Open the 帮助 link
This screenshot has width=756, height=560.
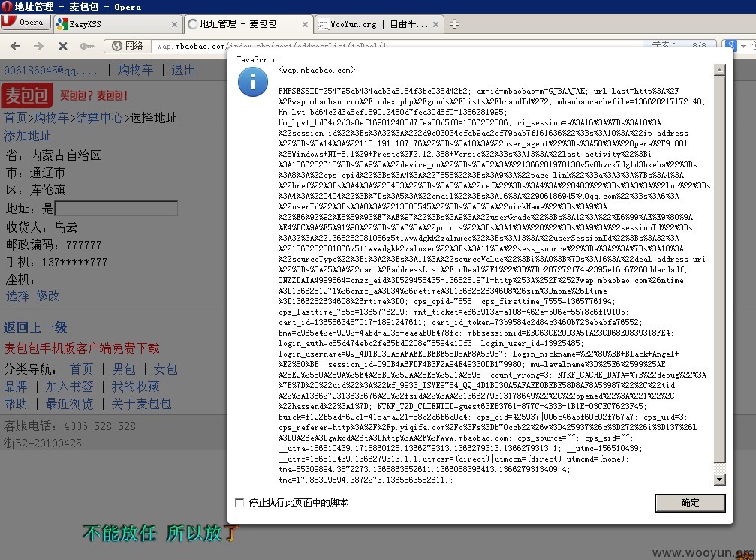click(x=16, y=404)
